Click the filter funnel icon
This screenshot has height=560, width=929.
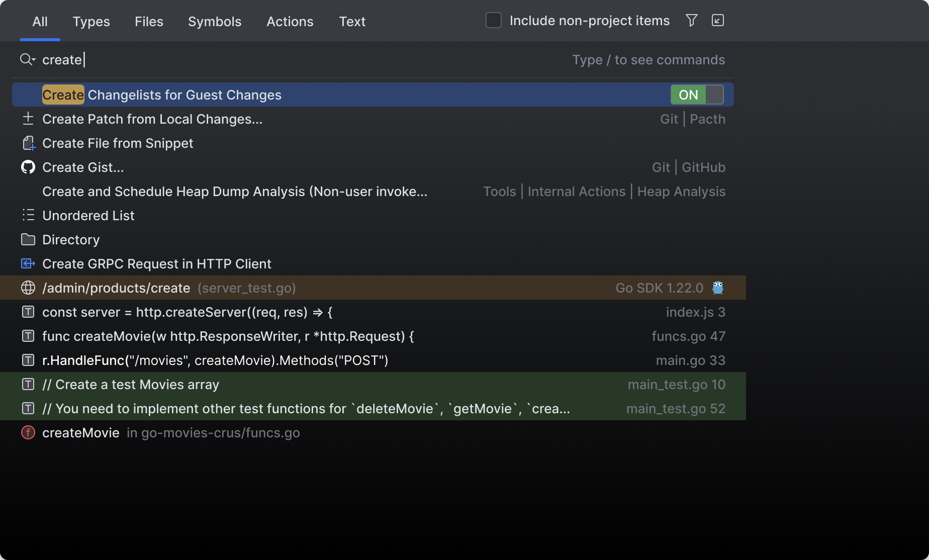tap(691, 21)
